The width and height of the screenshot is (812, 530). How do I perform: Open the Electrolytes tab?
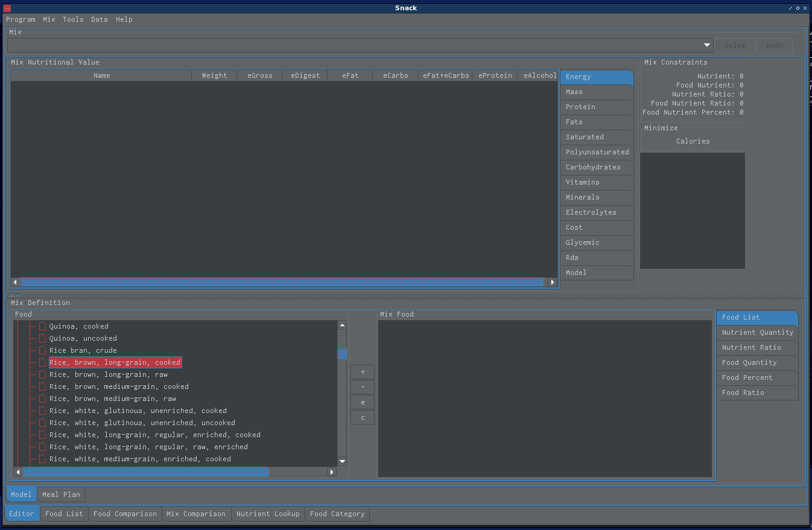597,212
